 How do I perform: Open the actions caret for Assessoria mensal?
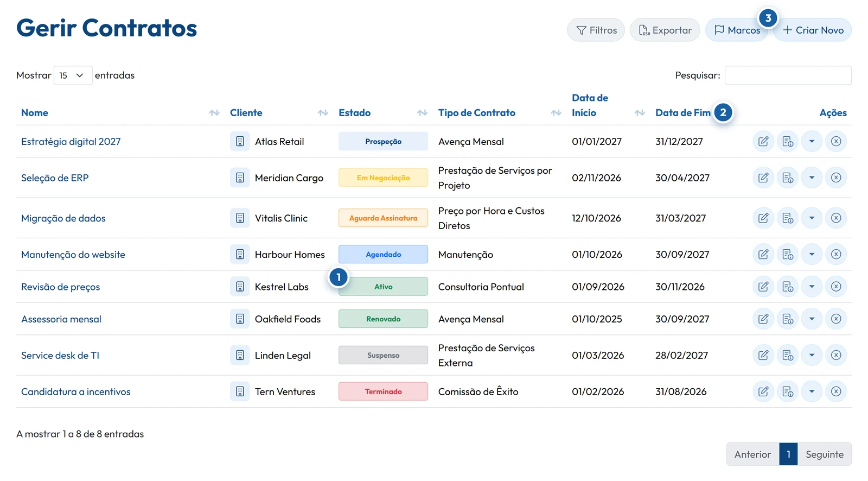click(812, 319)
